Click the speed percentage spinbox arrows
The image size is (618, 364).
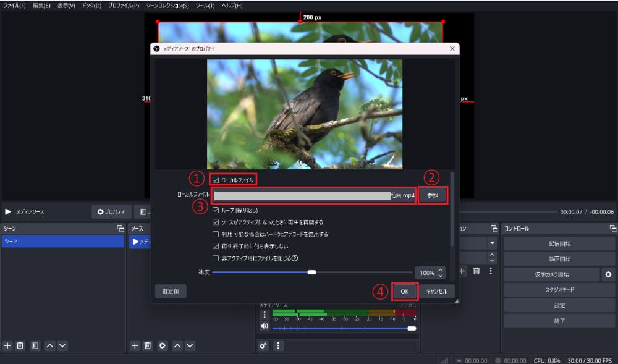[441, 273]
